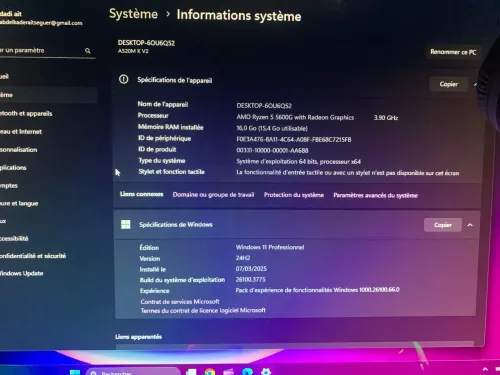Open the Domaine ou groupe de travail link
This screenshot has width=500, height=375.
[213, 195]
